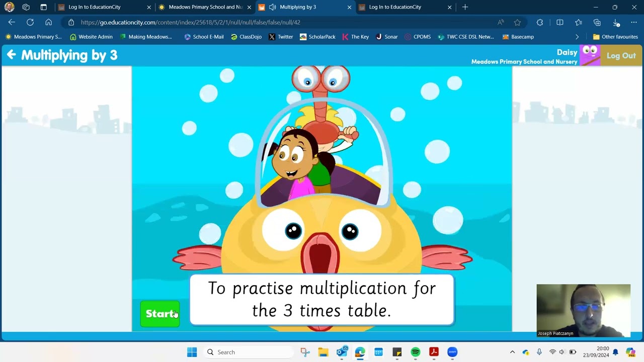Screen dimensions: 644x362
Task: Activate Read aloud in the address bar
Action: (501, 23)
